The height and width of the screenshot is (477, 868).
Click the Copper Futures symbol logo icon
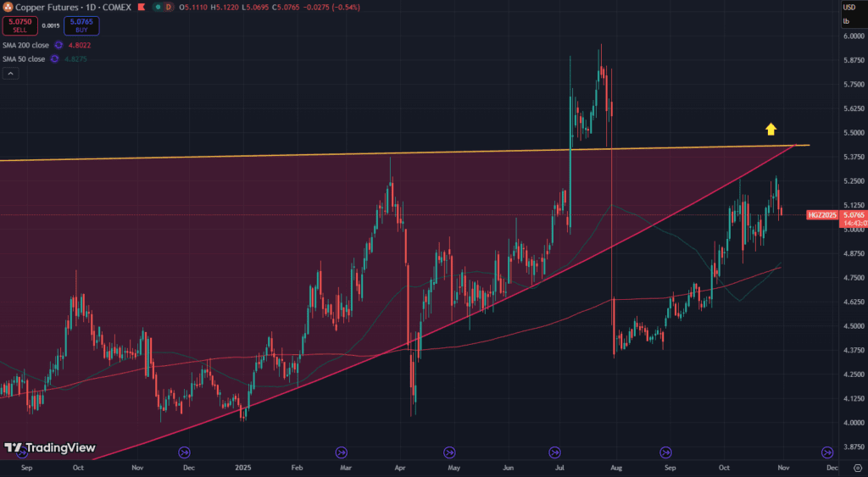click(x=8, y=7)
